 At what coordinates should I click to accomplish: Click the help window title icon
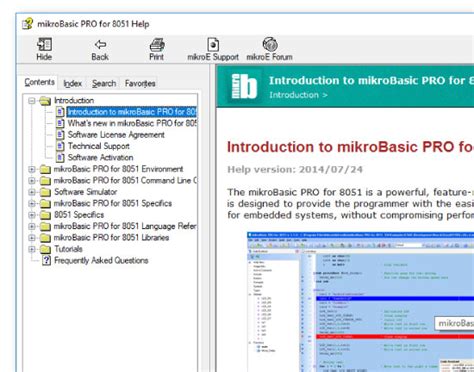(27, 24)
